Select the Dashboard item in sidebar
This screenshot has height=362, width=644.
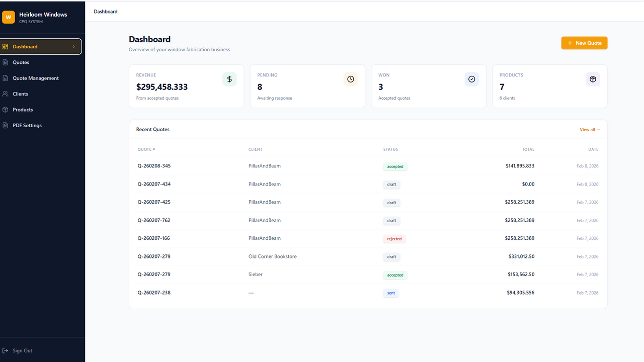pyautogui.click(x=41, y=47)
